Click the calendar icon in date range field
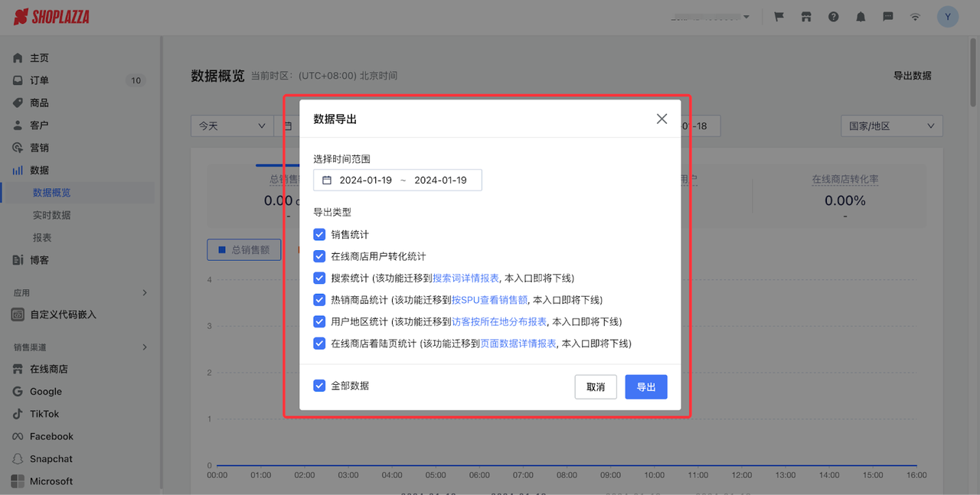The image size is (980, 495). coord(327,180)
